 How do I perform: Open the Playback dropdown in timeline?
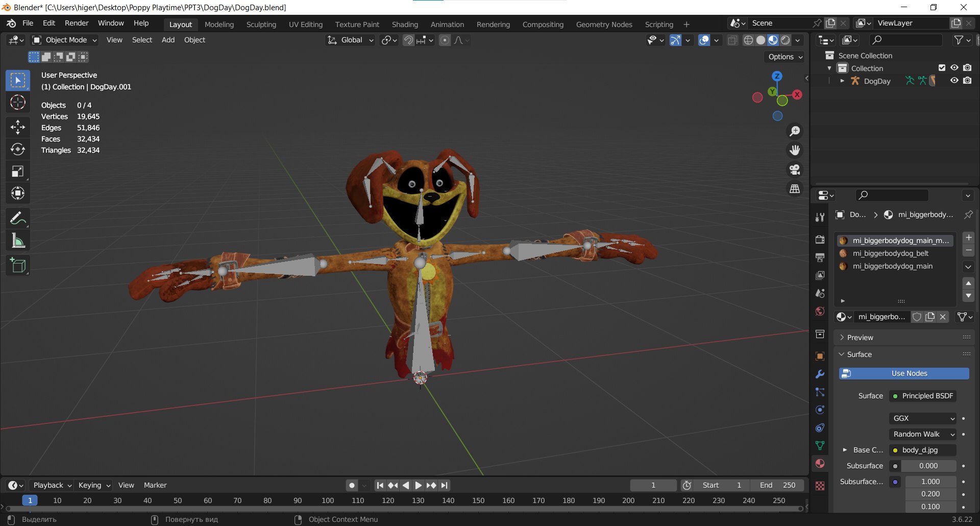pos(52,485)
